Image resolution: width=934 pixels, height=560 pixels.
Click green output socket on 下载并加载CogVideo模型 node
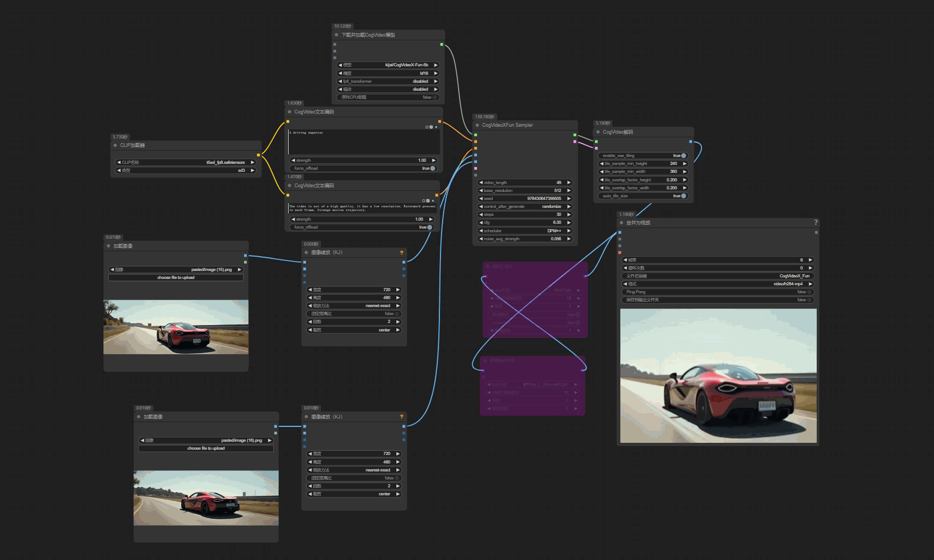pyautogui.click(x=442, y=45)
